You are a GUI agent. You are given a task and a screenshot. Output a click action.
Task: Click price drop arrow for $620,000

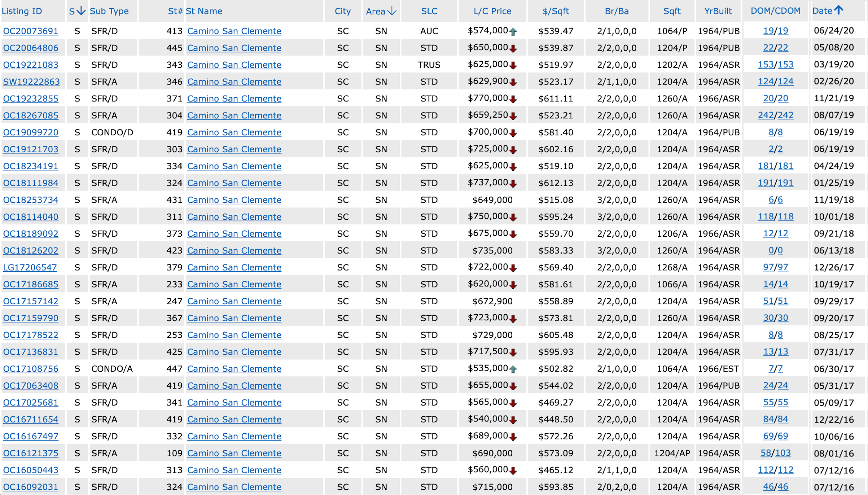(513, 285)
